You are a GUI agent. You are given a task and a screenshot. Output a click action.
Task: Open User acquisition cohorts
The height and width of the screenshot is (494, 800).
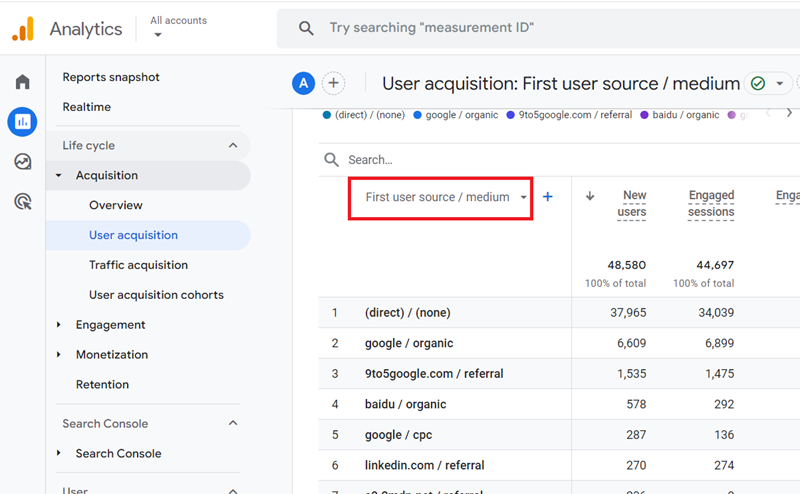[156, 295]
